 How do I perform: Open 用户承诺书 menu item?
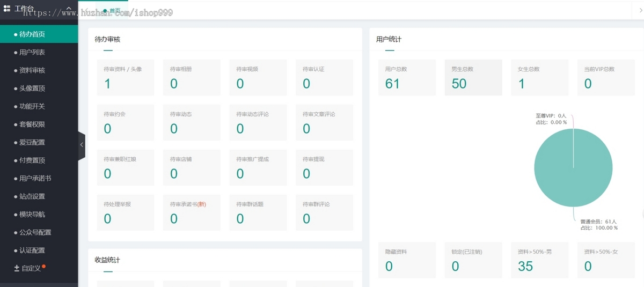(39, 178)
